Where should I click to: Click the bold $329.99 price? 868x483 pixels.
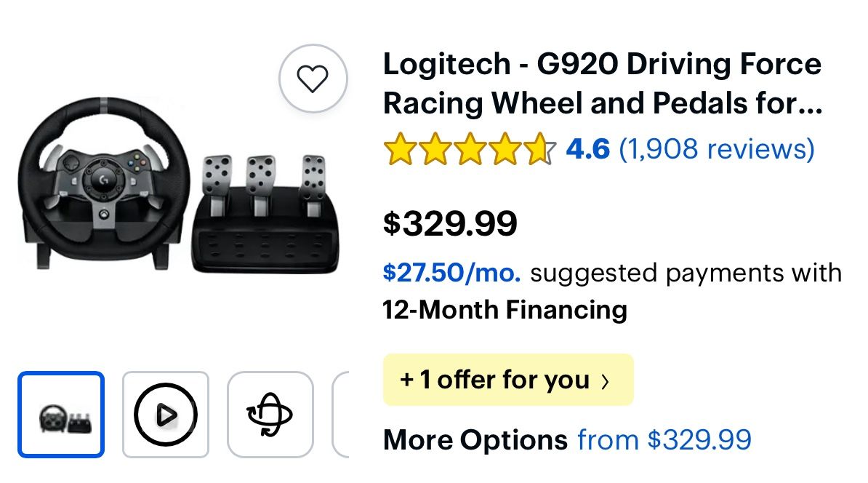tap(450, 223)
